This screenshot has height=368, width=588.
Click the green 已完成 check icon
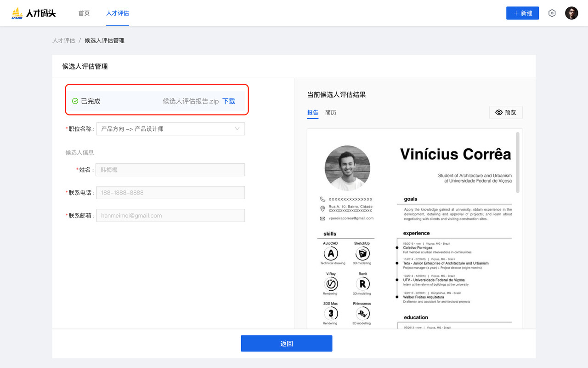[75, 101]
